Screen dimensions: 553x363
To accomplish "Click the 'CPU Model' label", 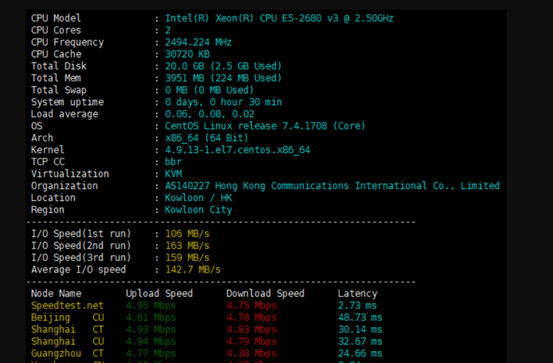I will (56, 18).
